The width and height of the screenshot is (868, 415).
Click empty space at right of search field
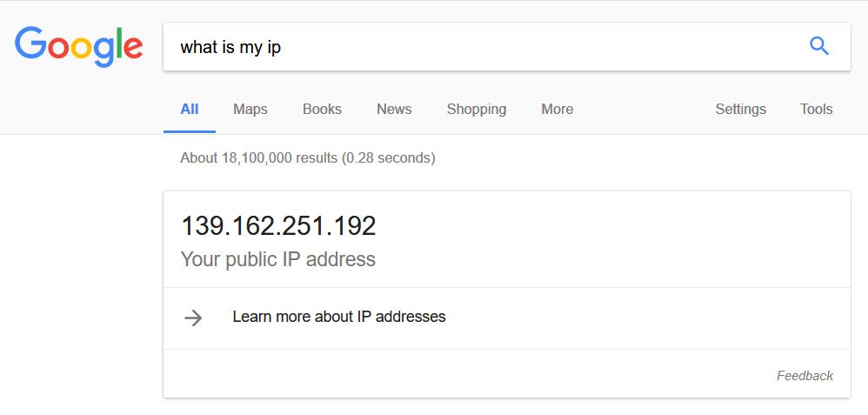point(543,46)
